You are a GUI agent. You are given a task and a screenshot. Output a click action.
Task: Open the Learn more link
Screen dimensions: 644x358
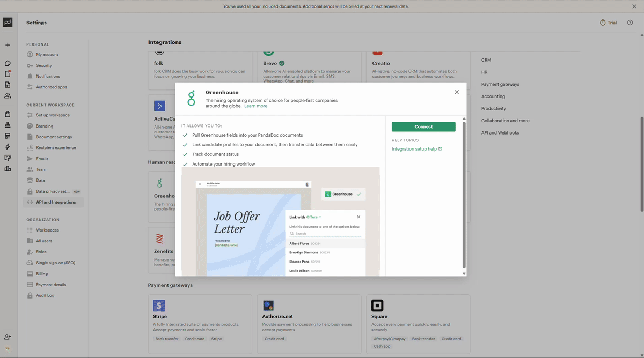(255, 106)
